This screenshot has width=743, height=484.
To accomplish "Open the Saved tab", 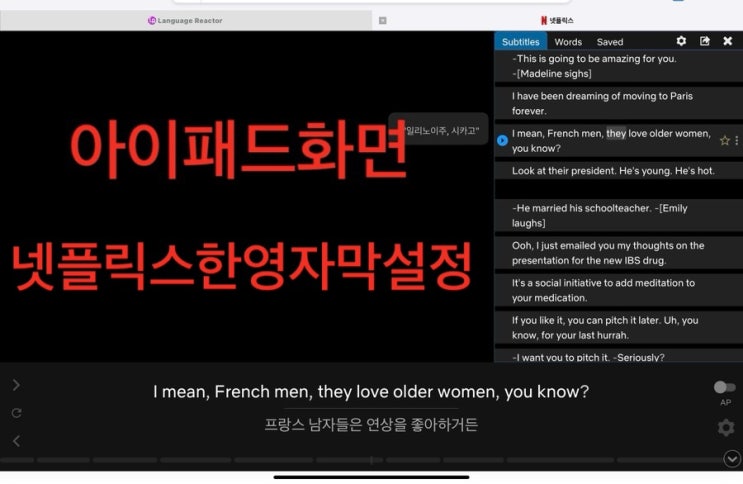I will pyautogui.click(x=609, y=42).
